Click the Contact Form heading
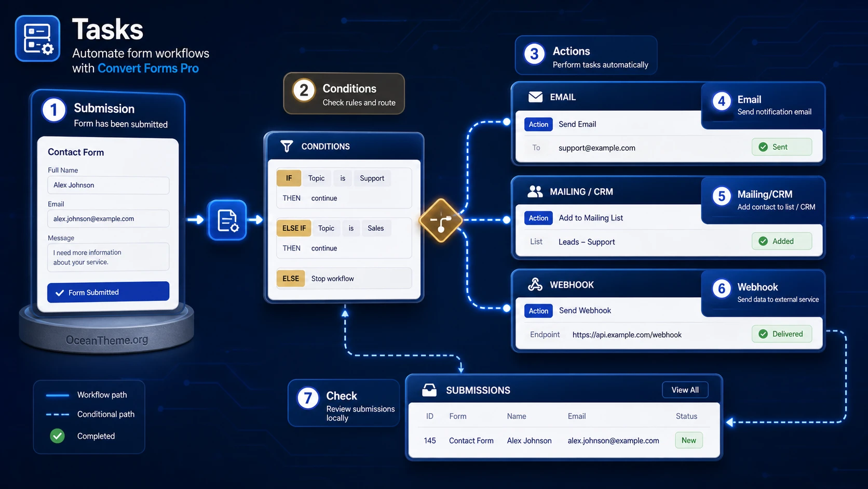Screen dimensions: 868x489 [76, 152]
